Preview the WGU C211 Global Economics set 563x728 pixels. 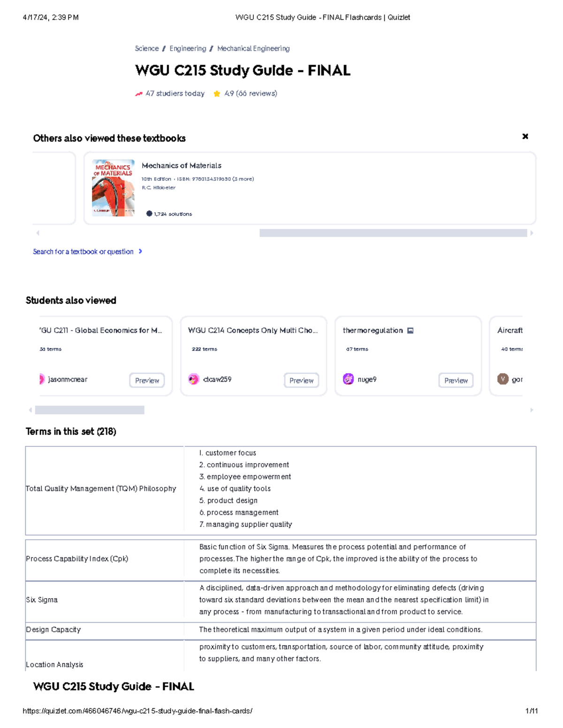(x=147, y=380)
